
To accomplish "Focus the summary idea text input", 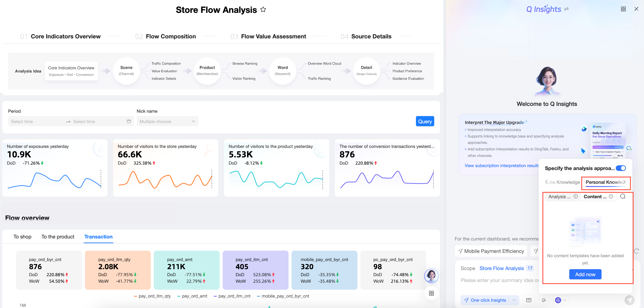I will pyautogui.click(x=499, y=280).
